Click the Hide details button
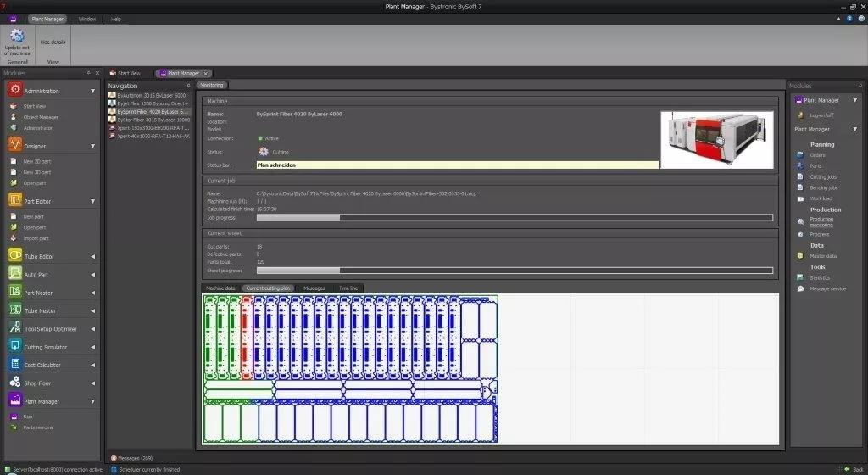This screenshot has width=868, height=475. point(53,42)
